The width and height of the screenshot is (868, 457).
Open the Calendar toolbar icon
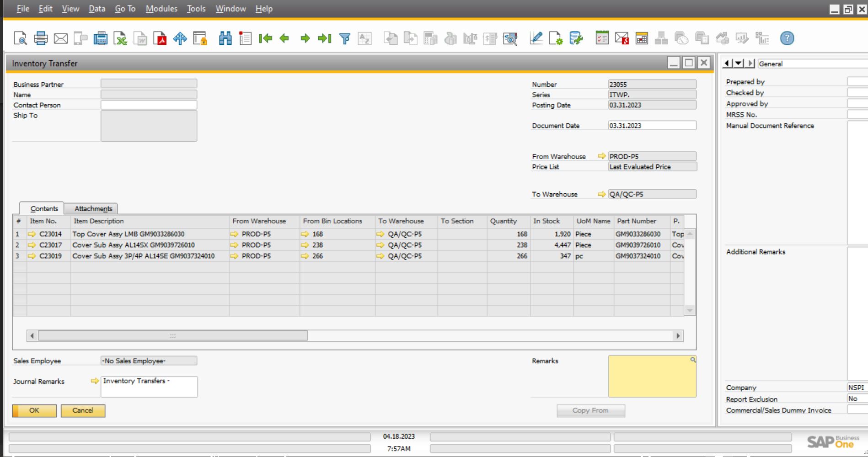(x=642, y=38)
